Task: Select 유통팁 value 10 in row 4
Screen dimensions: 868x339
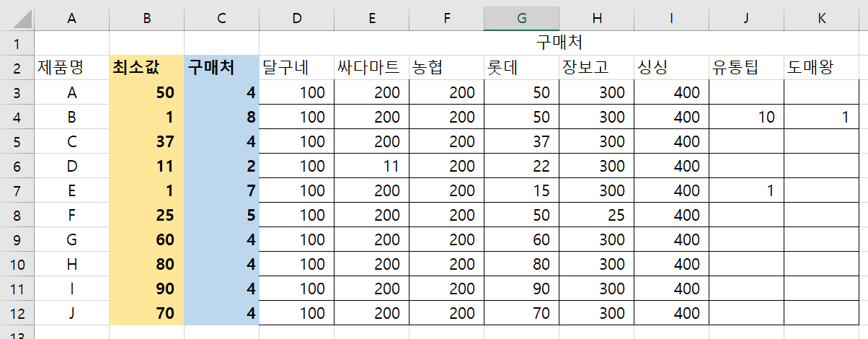Action: (x=746, y=117)
